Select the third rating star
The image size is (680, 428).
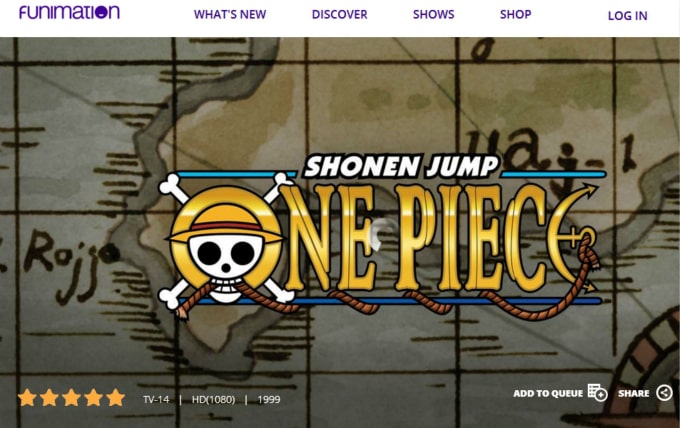pyautogui.click(x=71, y=398)
